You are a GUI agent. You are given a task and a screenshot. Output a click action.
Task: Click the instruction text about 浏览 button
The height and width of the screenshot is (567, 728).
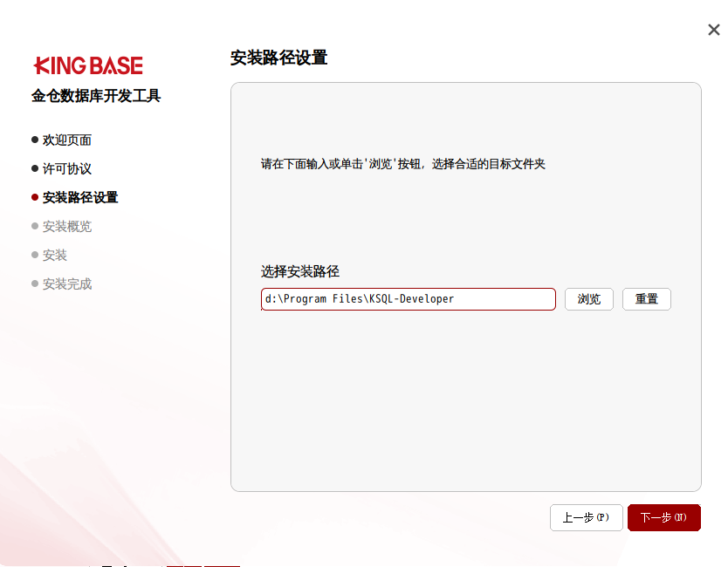pos(402,163)
